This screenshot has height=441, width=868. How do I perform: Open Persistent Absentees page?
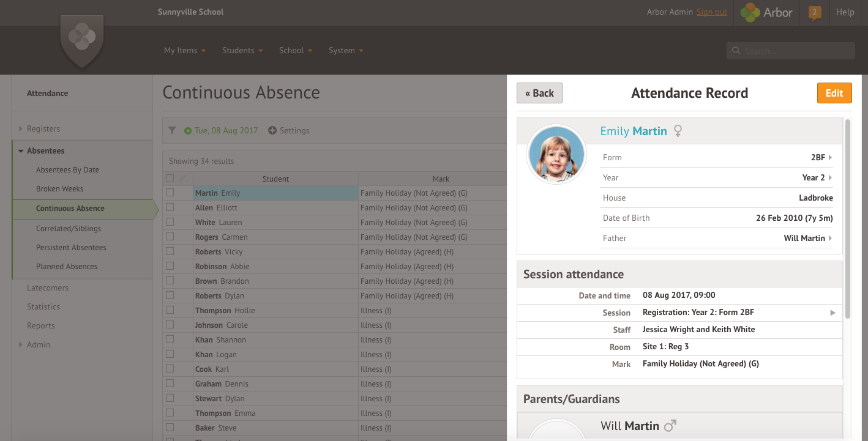coord(71,247)
